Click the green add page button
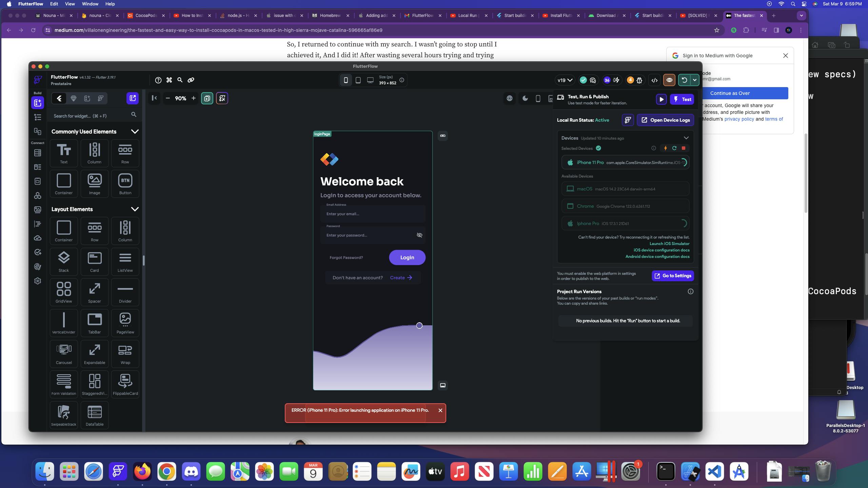868x488 pixels. 207,98
